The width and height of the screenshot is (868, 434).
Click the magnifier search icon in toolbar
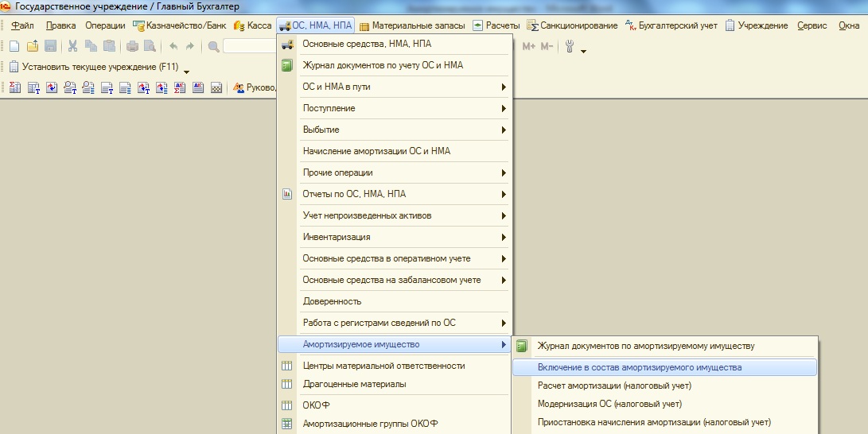(x=213, y=47)
